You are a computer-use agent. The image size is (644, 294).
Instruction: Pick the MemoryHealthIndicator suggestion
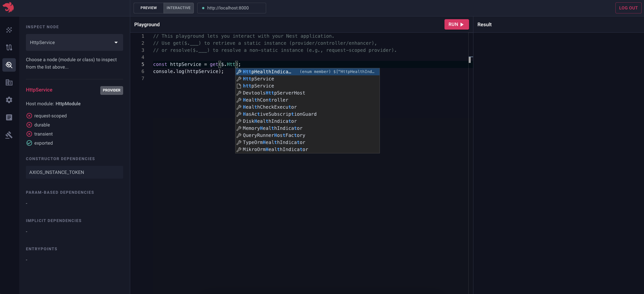[273, 128]
